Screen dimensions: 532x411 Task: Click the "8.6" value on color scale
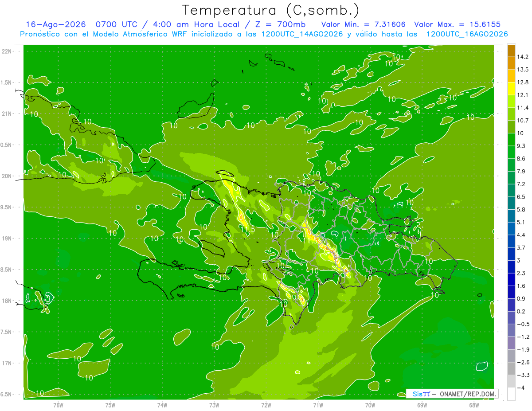(521, 159)
